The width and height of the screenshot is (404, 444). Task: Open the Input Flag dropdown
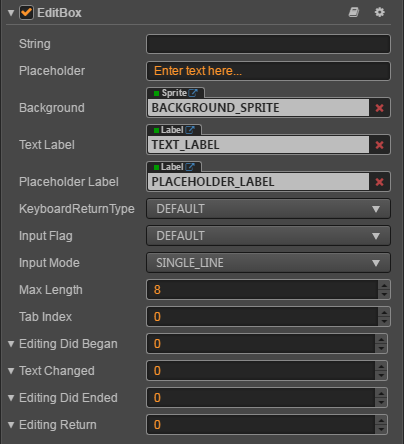(268, 236)
